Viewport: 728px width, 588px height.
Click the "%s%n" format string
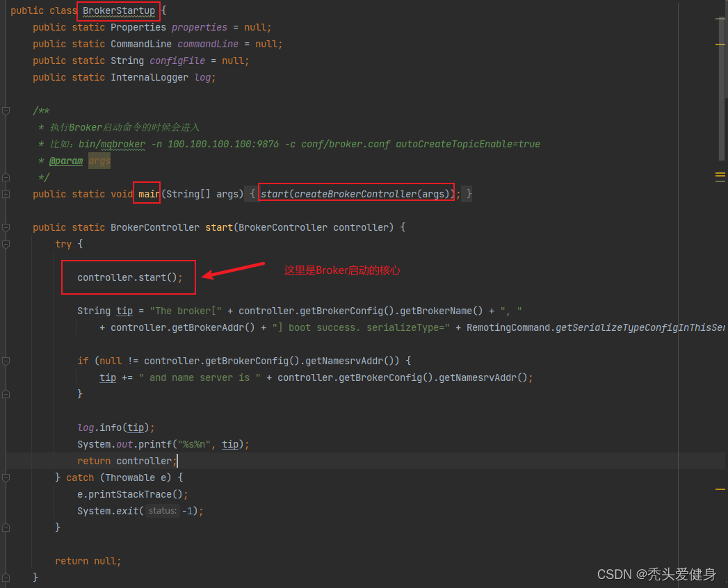(194, 444)
